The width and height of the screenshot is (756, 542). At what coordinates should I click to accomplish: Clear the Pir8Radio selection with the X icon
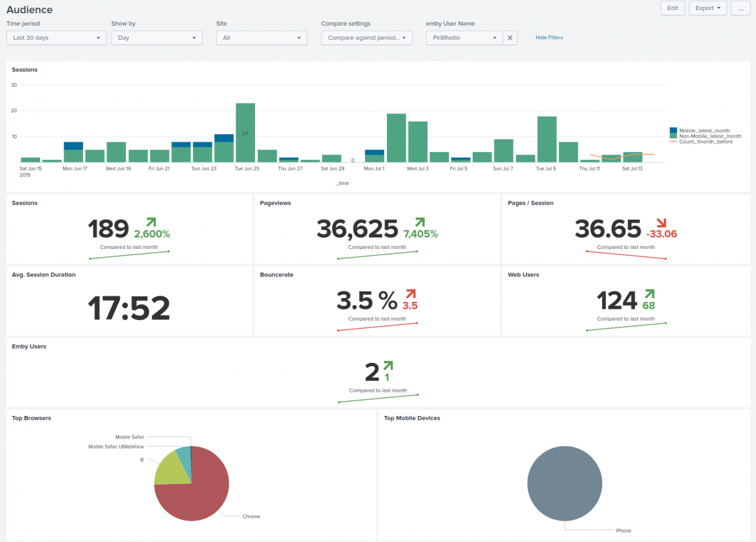tap(510, 38)
